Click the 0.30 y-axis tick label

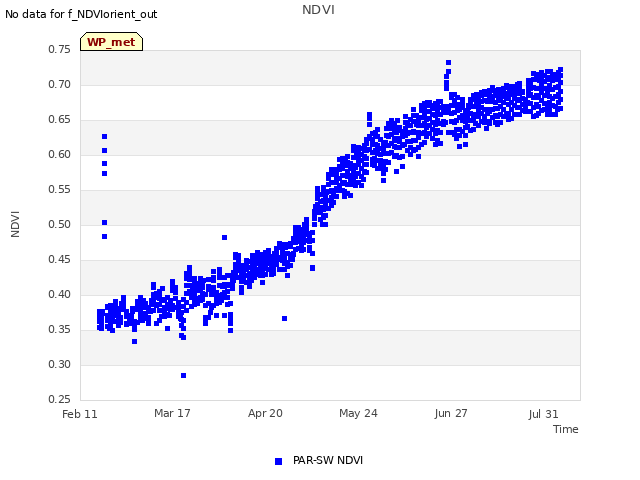(59, 364)
